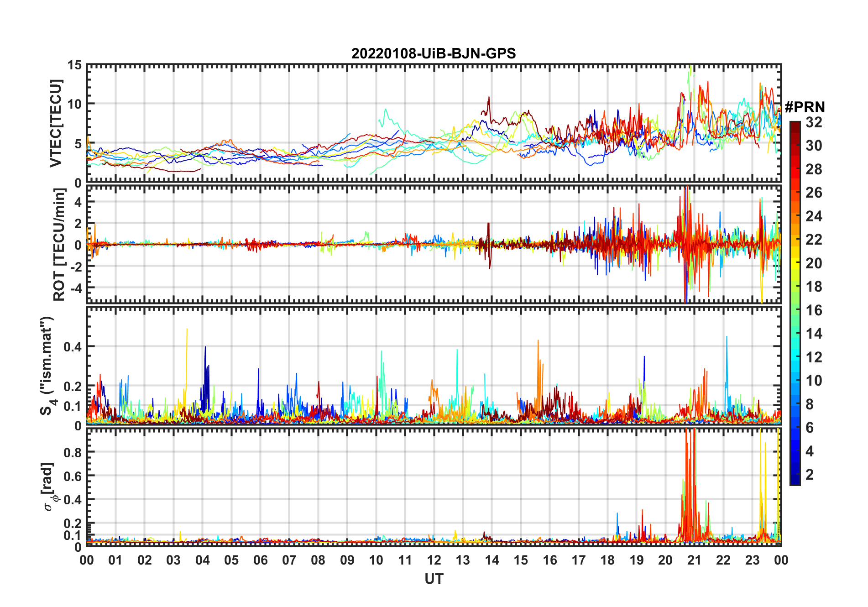Select the "15" hour label on UT axis
The width and height of the screenshot is (868, 607).
click(521, 560)
